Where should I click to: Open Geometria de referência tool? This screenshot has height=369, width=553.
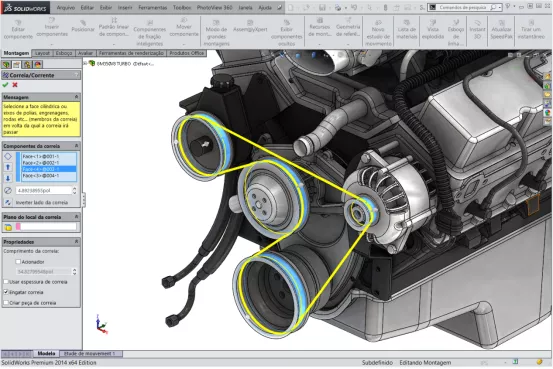[x=348, y=28]
